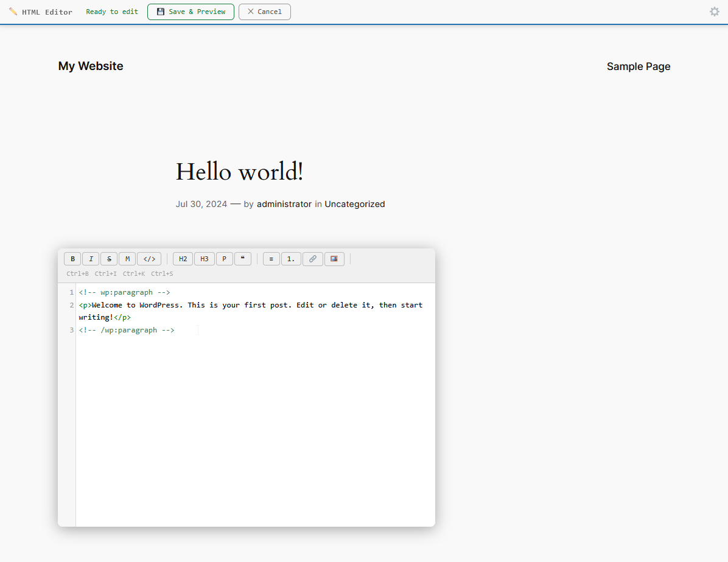This screenshot has width=728, height=562.
Task: Select the strikethrough formatting icon
Action: click(109, 259)
